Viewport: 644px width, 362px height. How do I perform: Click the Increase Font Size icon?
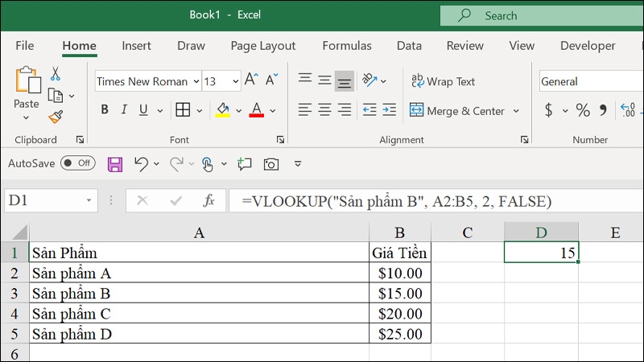coord(251,81)
